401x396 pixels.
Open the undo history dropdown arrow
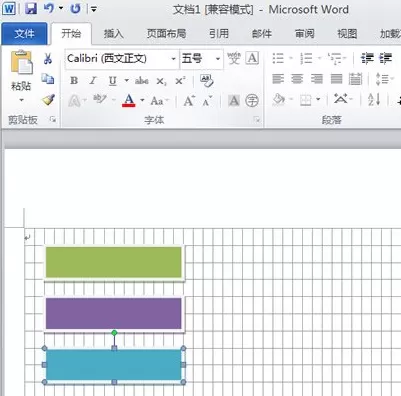tap(61, 8)
